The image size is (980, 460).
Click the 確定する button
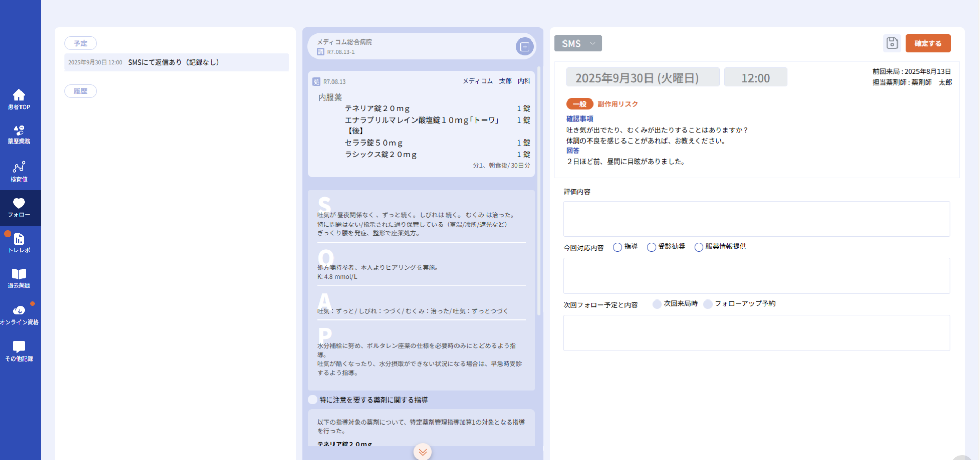[928, 43]
